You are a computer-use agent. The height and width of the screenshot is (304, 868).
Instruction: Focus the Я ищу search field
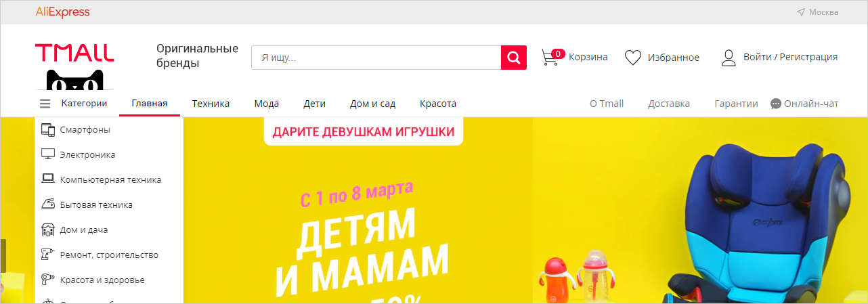click(376, 58)
